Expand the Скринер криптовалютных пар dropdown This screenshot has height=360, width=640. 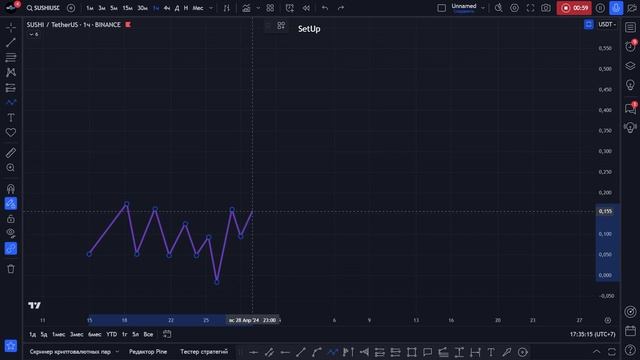tap(117, 351)
